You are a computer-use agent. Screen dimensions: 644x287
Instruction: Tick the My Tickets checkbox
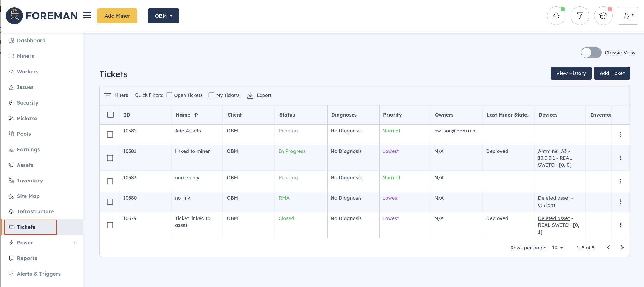coord(211,95)
